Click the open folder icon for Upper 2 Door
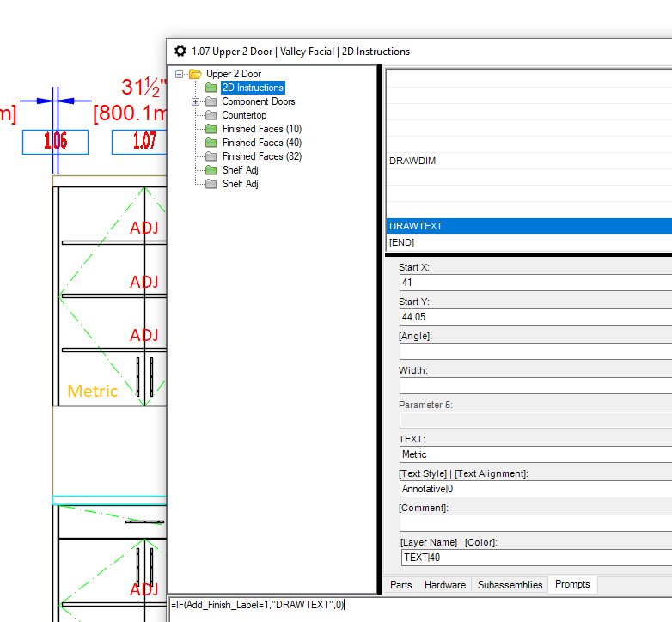The height and width of the screenshot is (622, 672). (x=195, y=74)
